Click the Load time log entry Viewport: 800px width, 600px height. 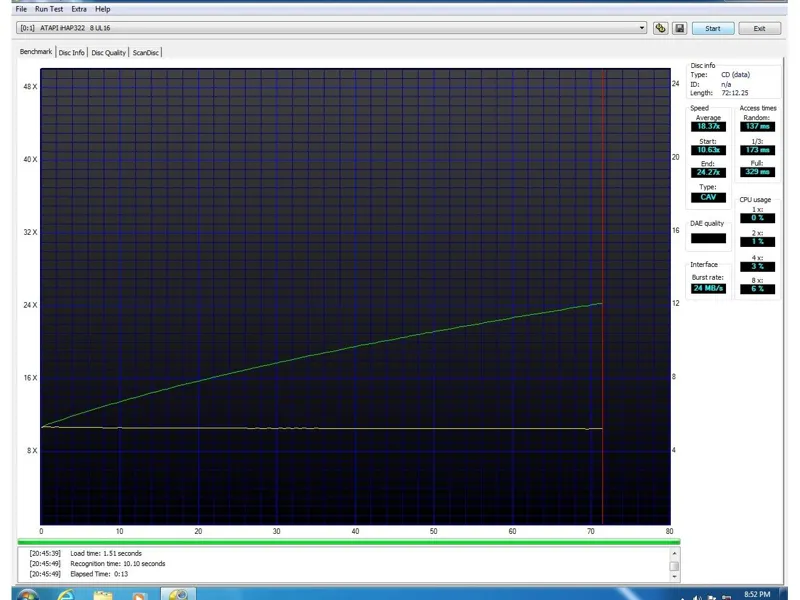click(x=85, y=553)
